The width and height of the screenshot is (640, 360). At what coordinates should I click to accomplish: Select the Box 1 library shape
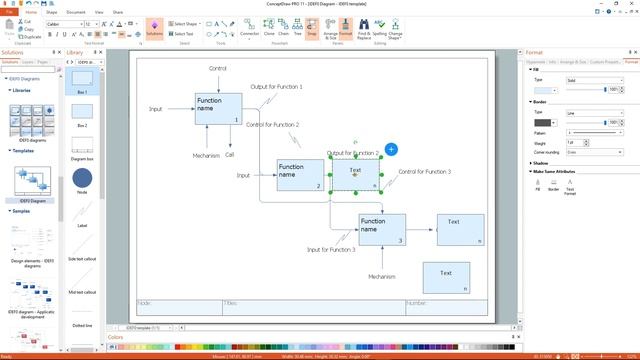click(82, 81)
